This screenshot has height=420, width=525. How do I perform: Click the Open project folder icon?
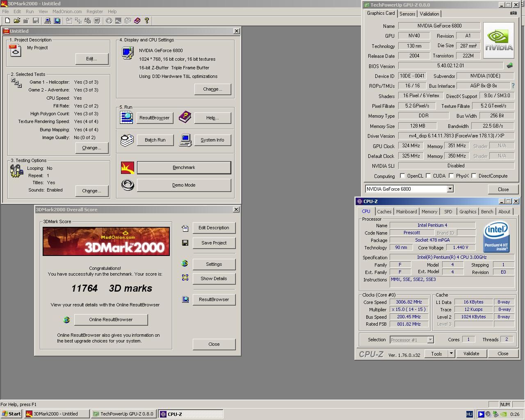click(17, 21)
